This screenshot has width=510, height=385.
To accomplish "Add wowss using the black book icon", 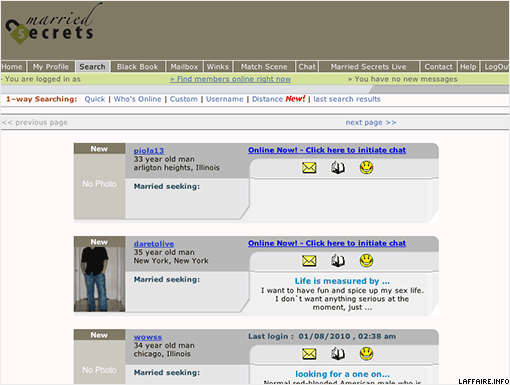I will 338,354.
